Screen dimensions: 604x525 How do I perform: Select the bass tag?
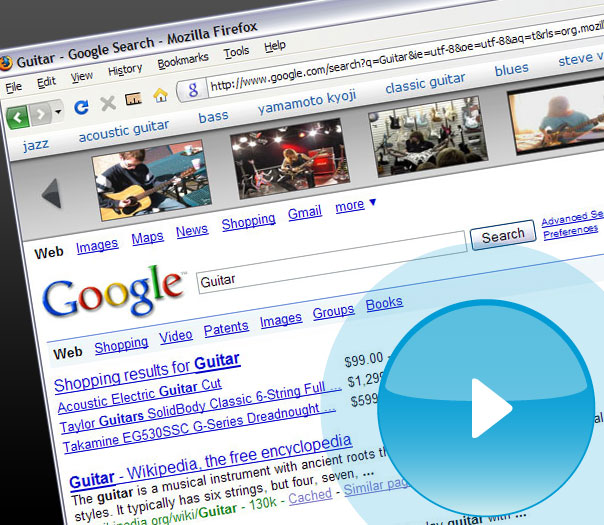[x=213, y=117]
